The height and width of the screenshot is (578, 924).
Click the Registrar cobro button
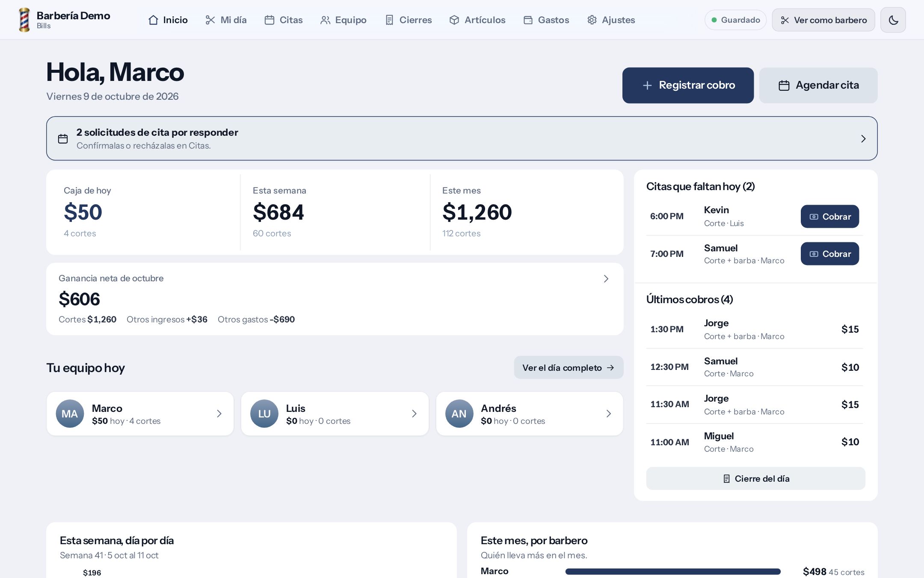pos(688,85)
